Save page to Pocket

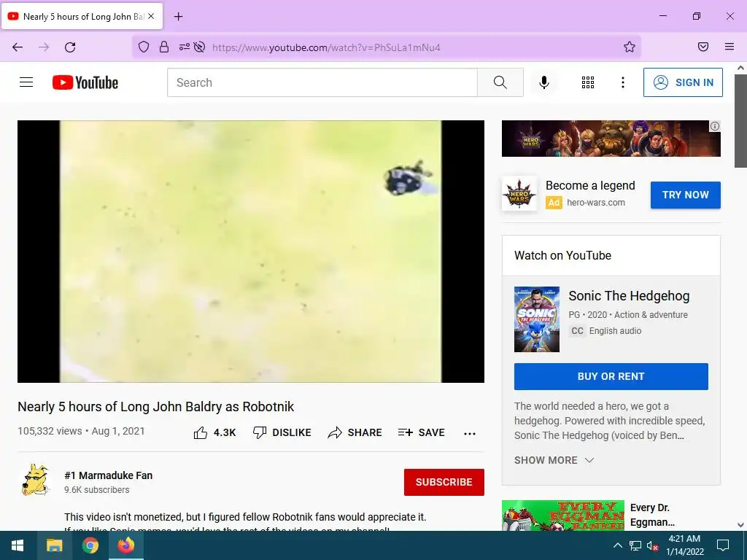click(703, 47)
